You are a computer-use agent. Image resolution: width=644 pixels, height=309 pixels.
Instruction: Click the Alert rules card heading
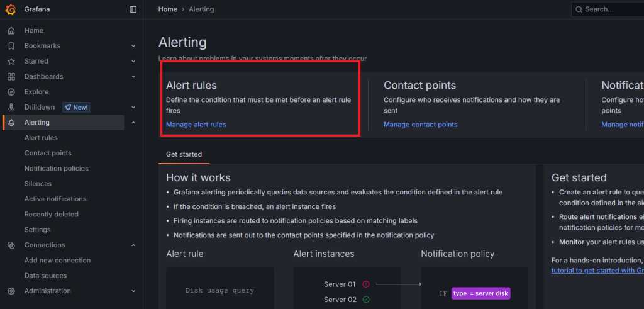tap(191, 86)
